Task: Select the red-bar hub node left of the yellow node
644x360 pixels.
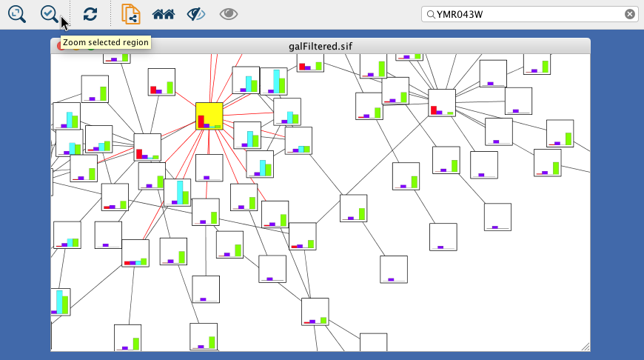Action: pyautogui.click(x=147, y=147)
